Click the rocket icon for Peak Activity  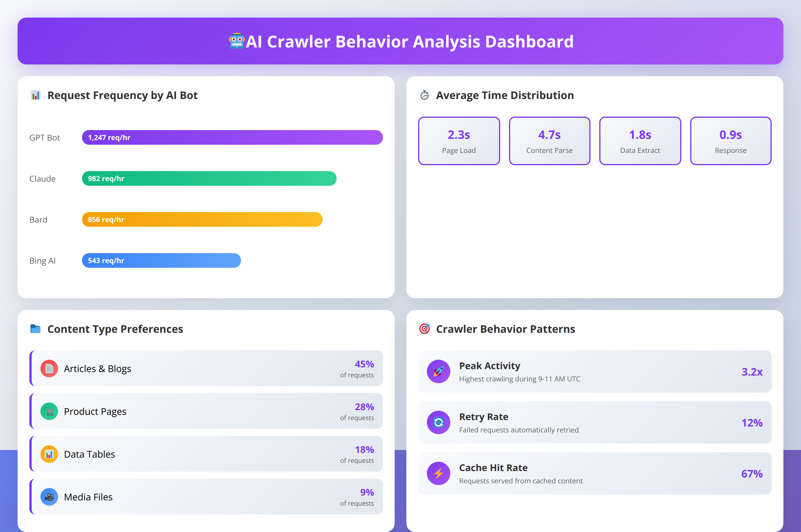point(438,371)
